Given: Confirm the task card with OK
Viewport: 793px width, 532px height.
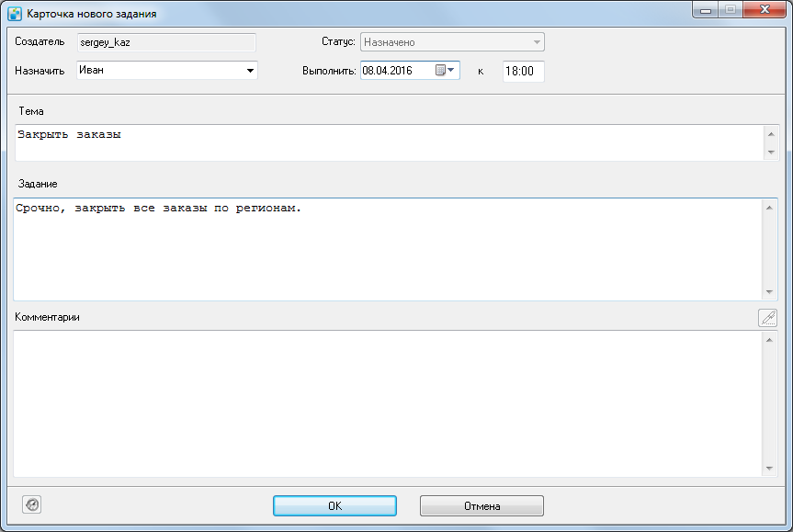Looking at the screenshot, I should pyautogui.click(x=334, y=505).
